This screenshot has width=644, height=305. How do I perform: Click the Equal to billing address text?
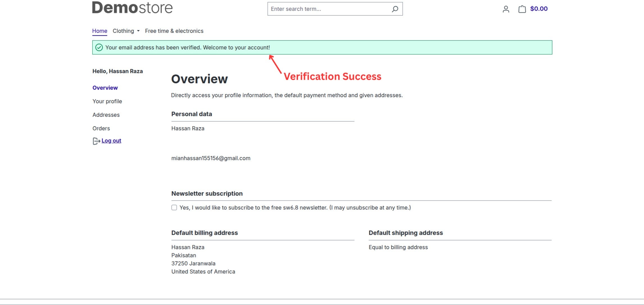398,247
